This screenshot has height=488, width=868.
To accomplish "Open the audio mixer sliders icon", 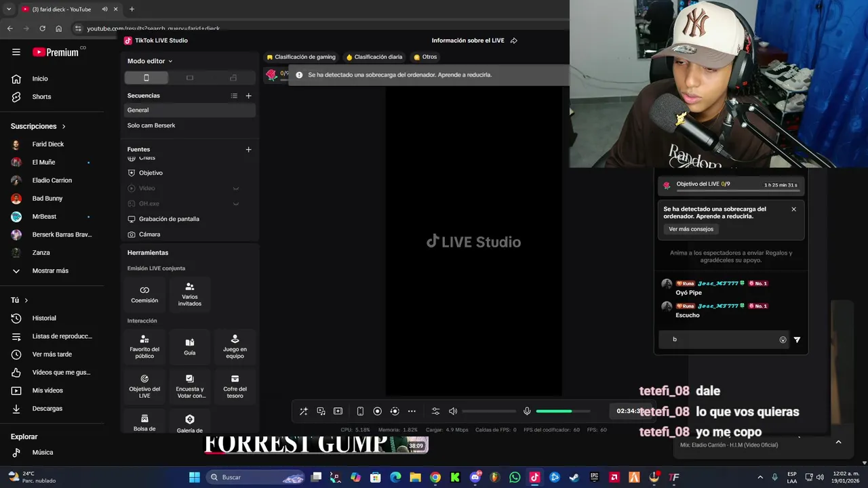I will tap(435, 411).
